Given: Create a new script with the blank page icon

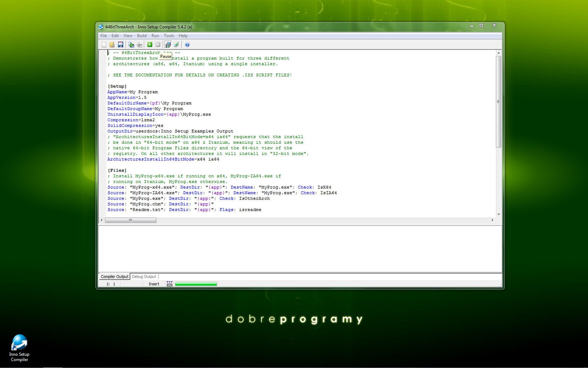Looking at the screenshot, I should tap(104, 45).
